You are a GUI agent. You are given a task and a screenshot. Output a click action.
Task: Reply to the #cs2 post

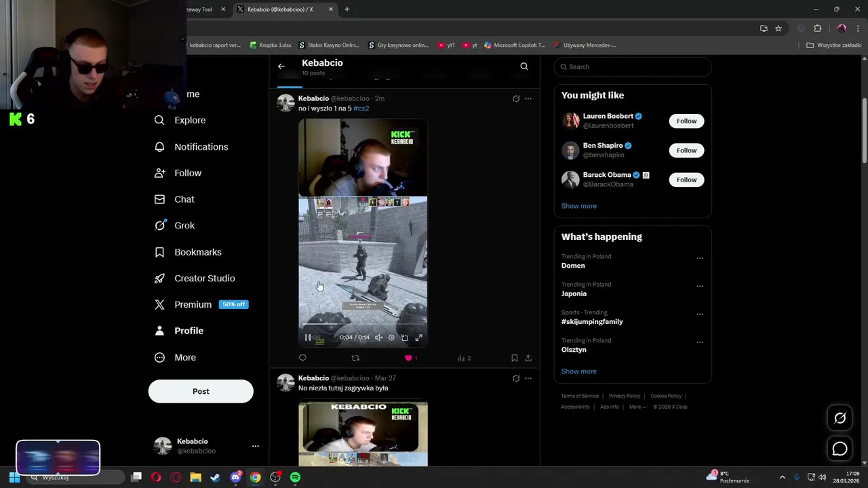tap(302, 358)
